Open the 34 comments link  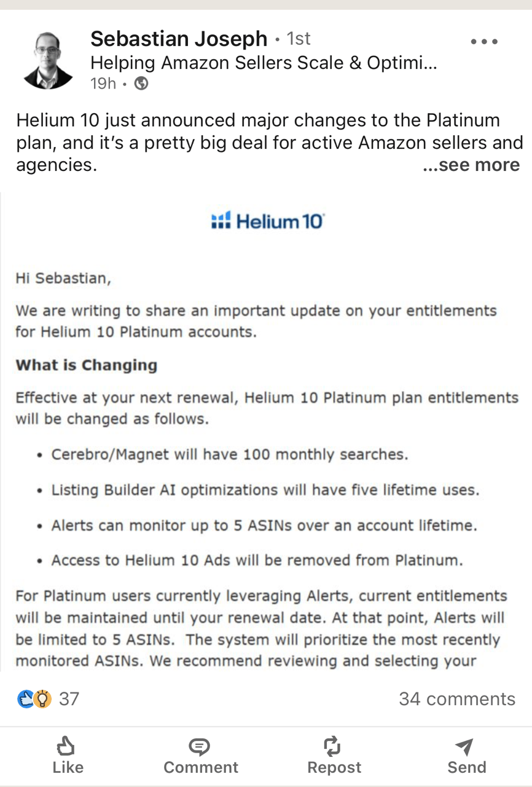(x=457, y=699)
